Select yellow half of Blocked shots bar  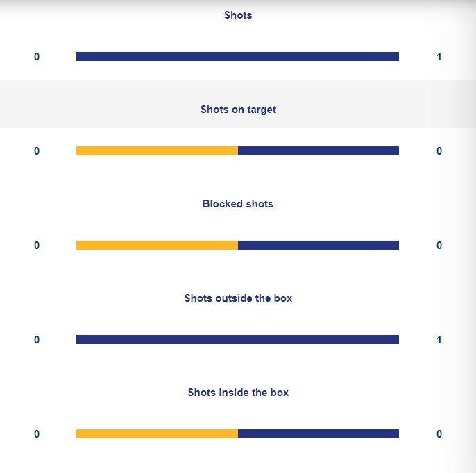coord(157,246)
